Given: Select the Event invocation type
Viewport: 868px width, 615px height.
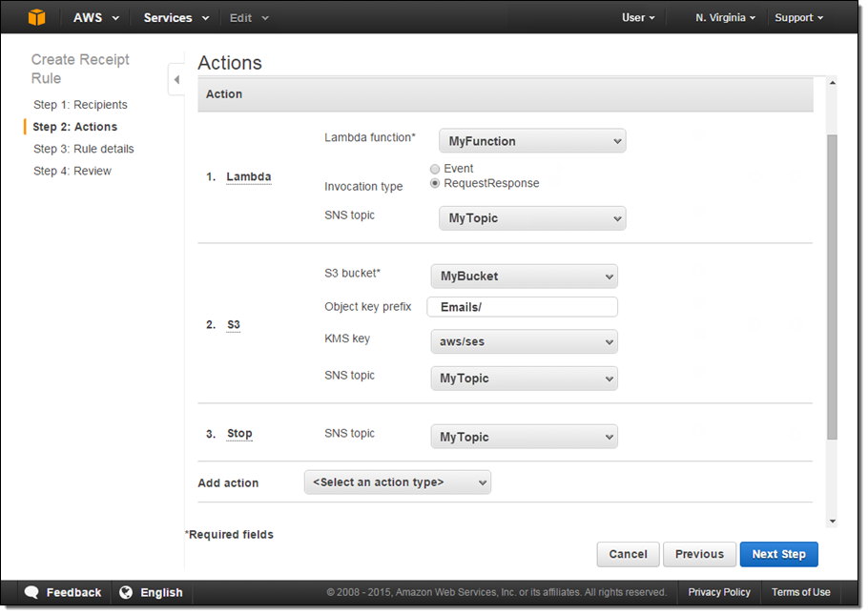Looking at the screenshot, I should point(435,169).
